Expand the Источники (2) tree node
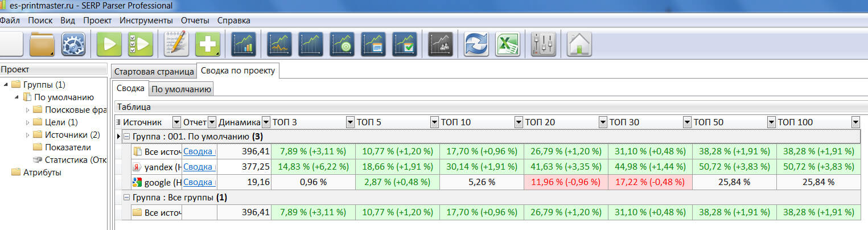The image size is (868, 230). tap(27, 135)
